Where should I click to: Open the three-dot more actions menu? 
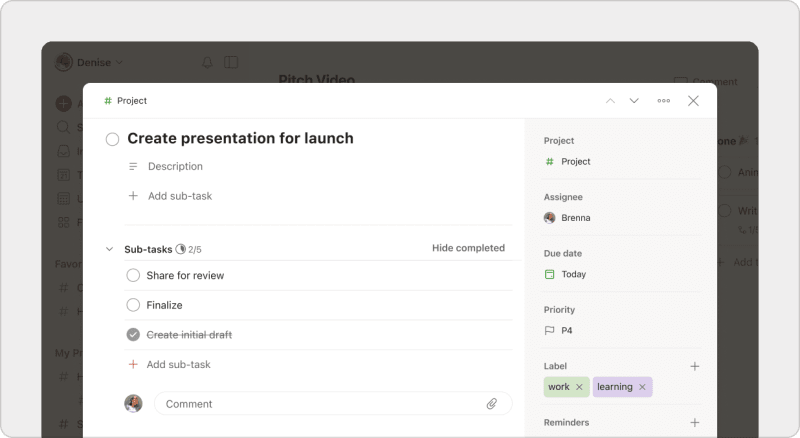(663, 101)
